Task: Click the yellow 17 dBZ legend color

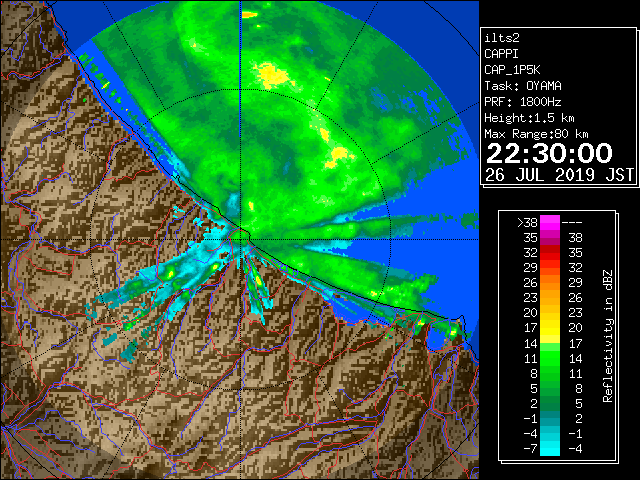Action: tap(550, 328)
